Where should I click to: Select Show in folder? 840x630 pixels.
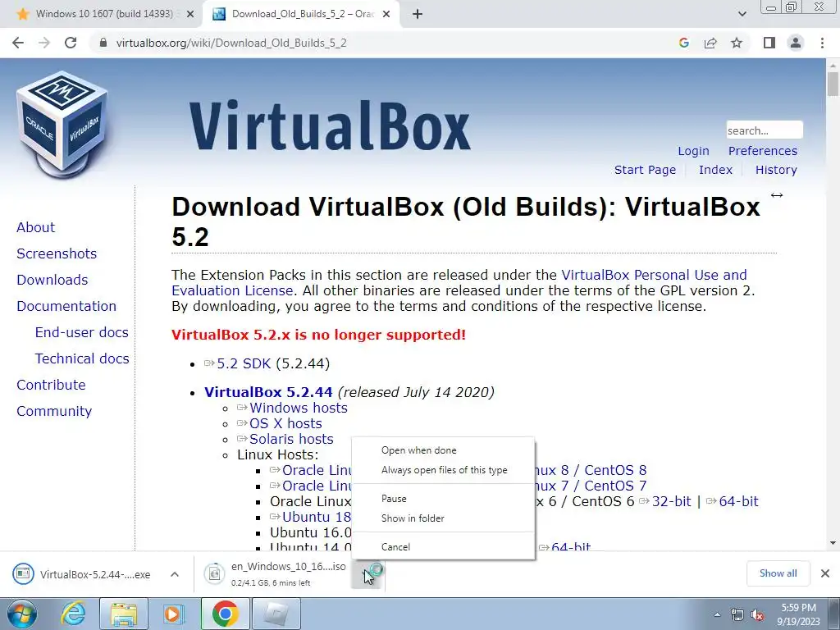coord(413,518)
